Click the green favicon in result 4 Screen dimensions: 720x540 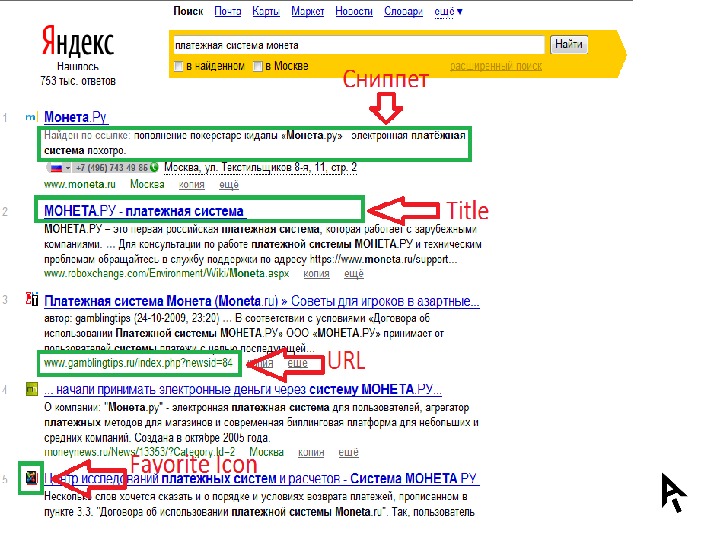pos(32,389)
